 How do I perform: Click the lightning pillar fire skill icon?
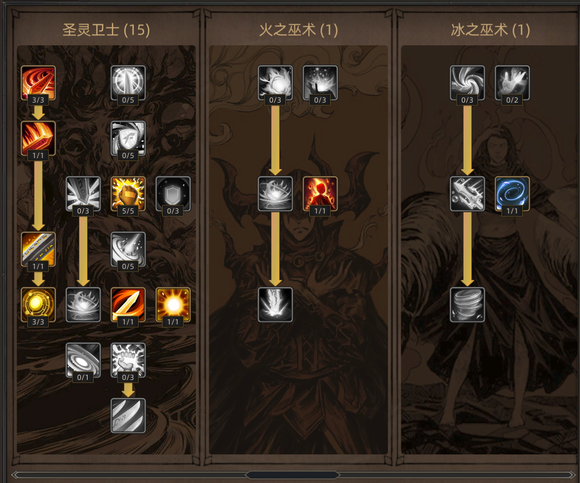coord(275,305)
